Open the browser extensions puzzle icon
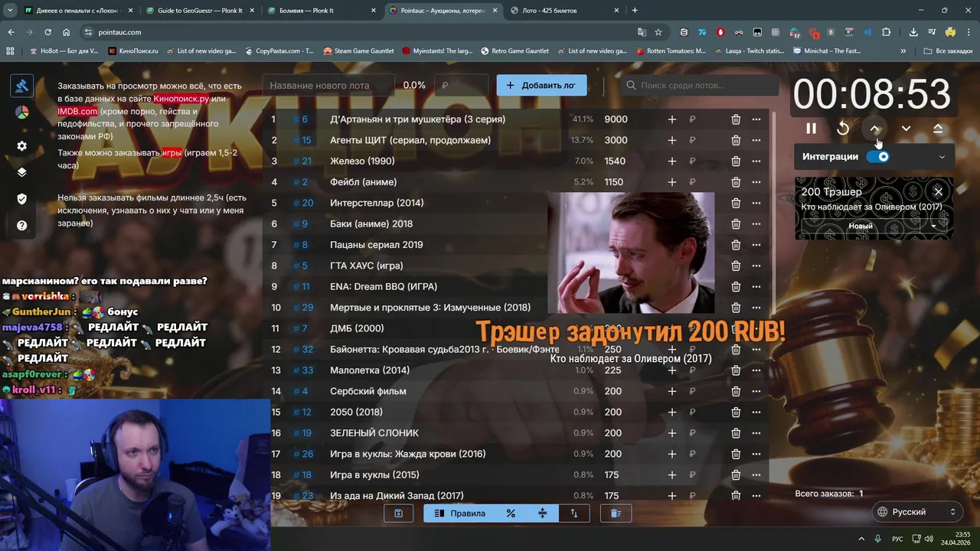This screenshot has height=551, width=980. 887,32
